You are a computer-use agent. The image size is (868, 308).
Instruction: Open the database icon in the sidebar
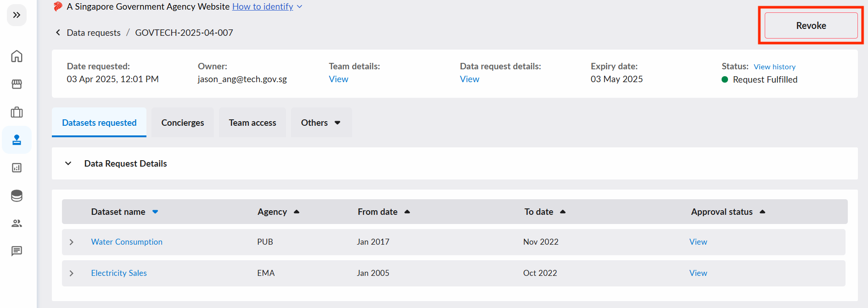click(17, 196)
